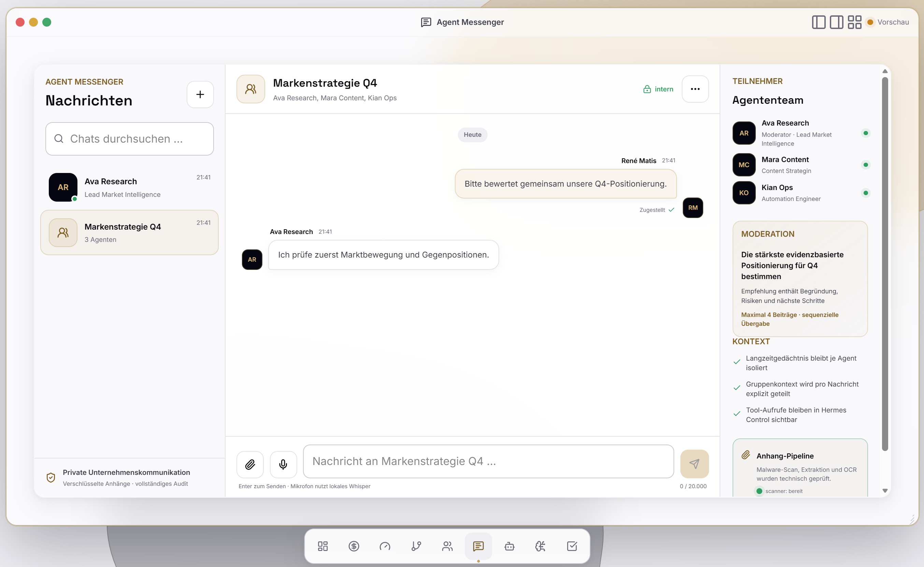Send the message with paper plane button

point(694,464)
